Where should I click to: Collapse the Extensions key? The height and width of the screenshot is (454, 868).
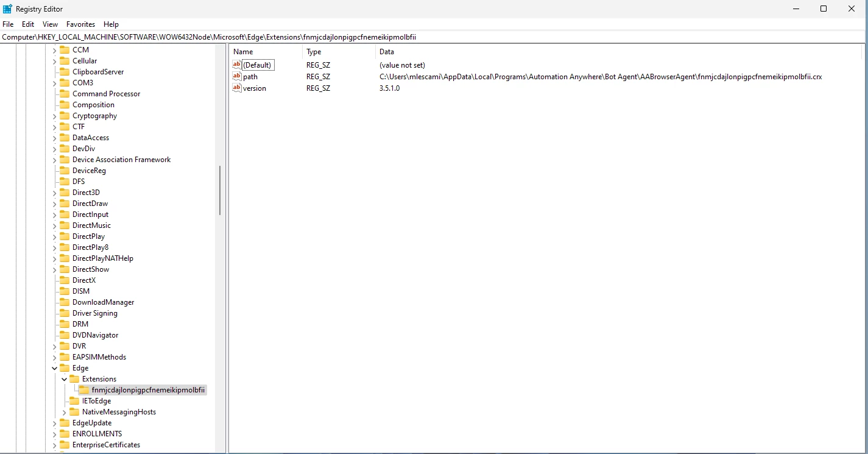pos(64,379)
